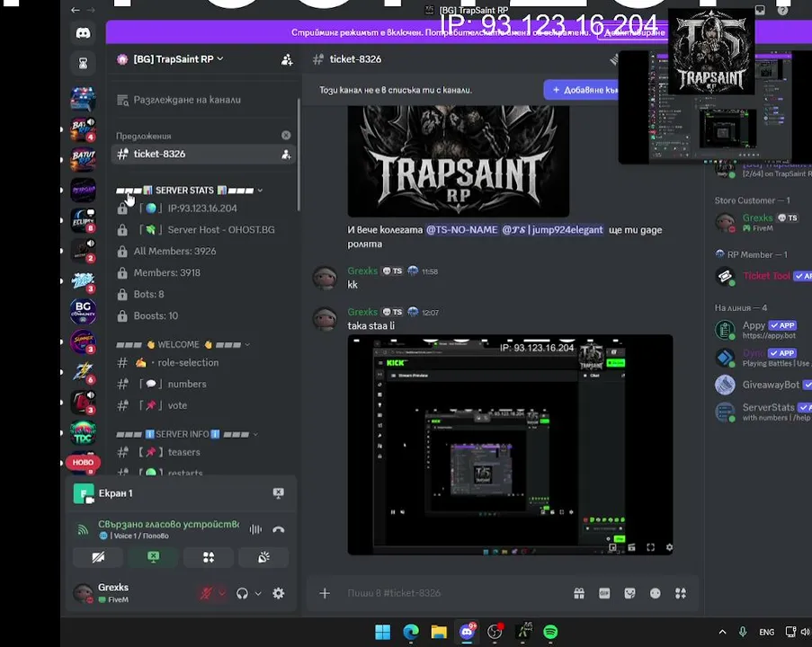
Task: Open the numbers channel
Action: click(203, 384)
